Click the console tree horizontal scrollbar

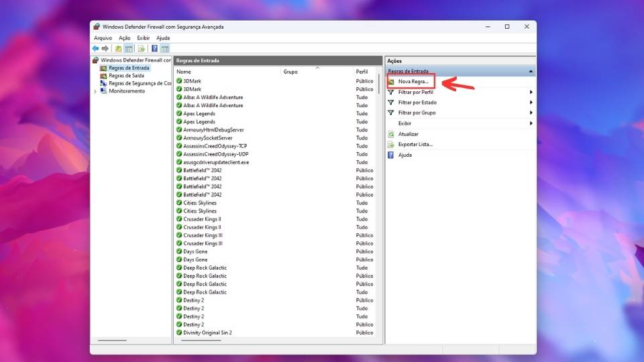(112, 341)
